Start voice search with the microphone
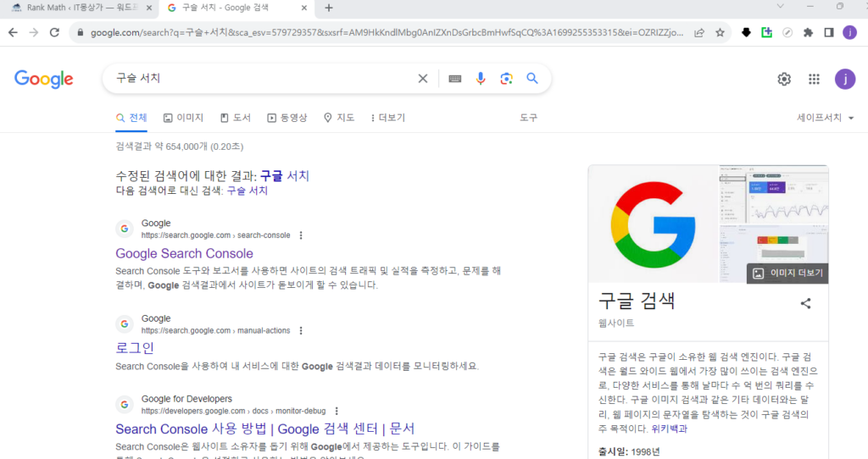This screenshot has width=868, height=459. coord(481,79)
